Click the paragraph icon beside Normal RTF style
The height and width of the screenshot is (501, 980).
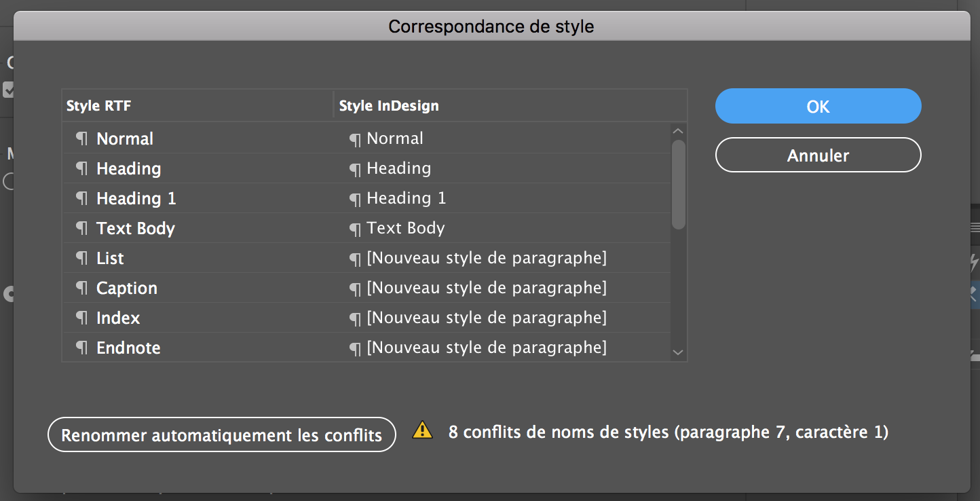click(x=81, y=138)
